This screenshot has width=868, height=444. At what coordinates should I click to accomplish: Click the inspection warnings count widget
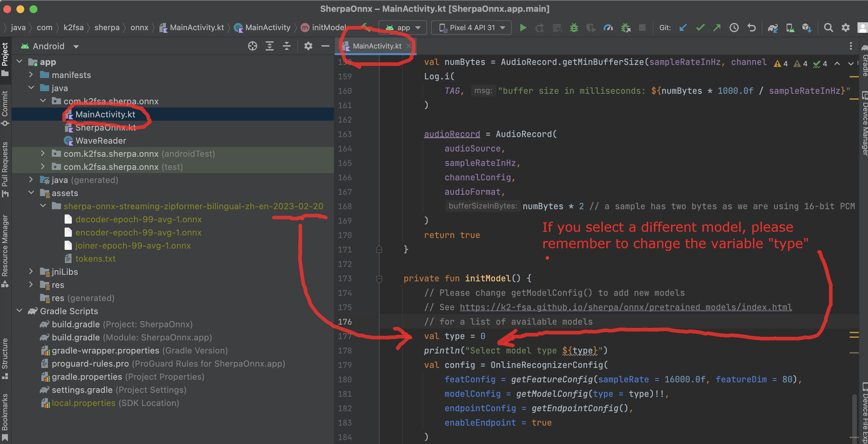800,63
